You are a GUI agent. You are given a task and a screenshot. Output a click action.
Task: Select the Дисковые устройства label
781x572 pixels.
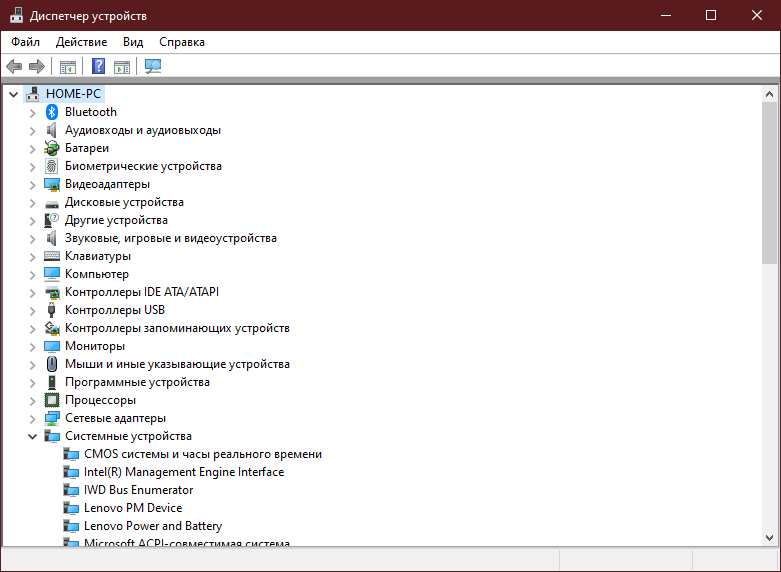(x=124, y=202)
